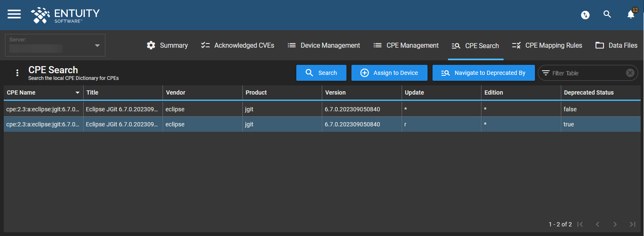Go to the next page of results
The height and width of the screenshot is (236, 644).
point(615,224)
